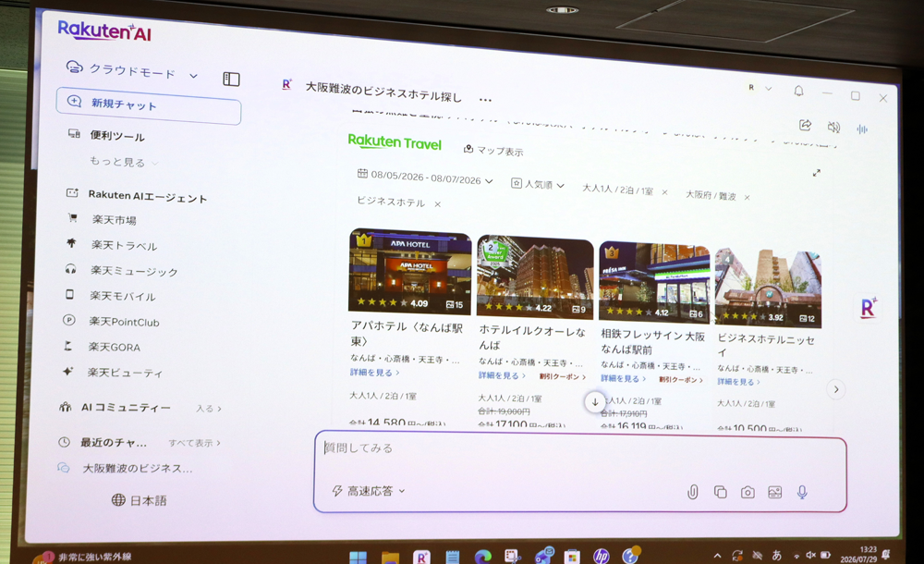Screen dimensions: 924x564
Task: Expand もっと見る in the sidebar
Action: click(124, 162)
